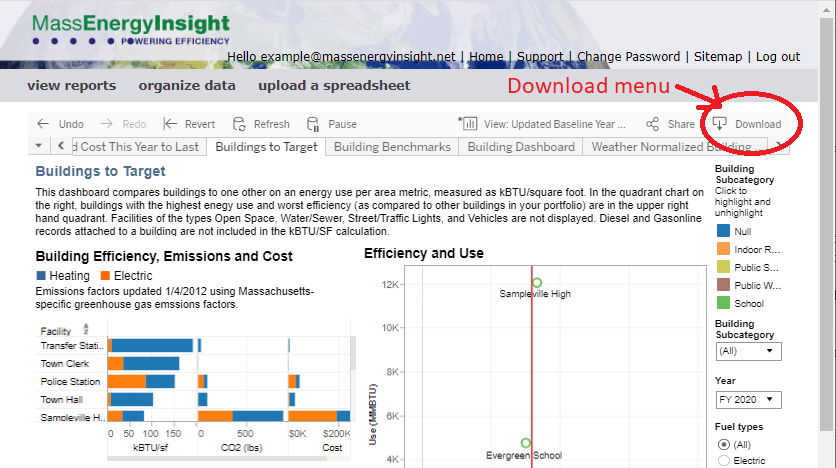Screen dimensions: 836x468
Task: Click the School green legend swatch
Action: tap(723, 303)
